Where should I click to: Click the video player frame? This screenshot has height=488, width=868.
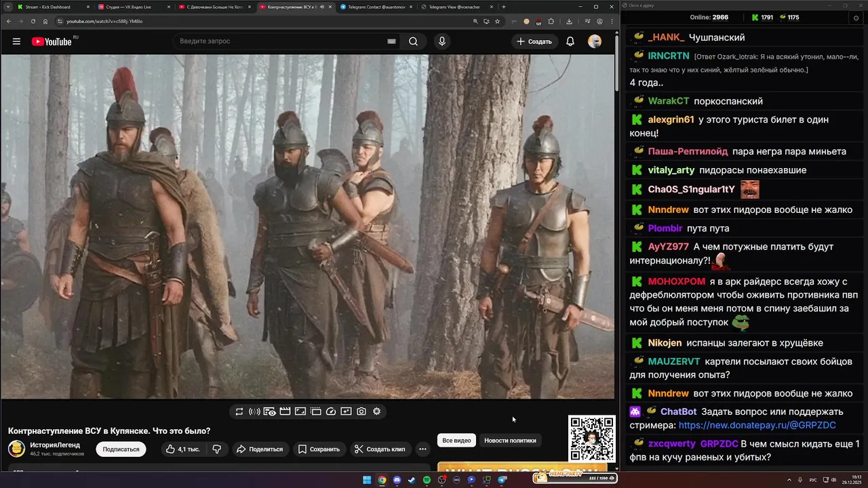click(307, 226)
